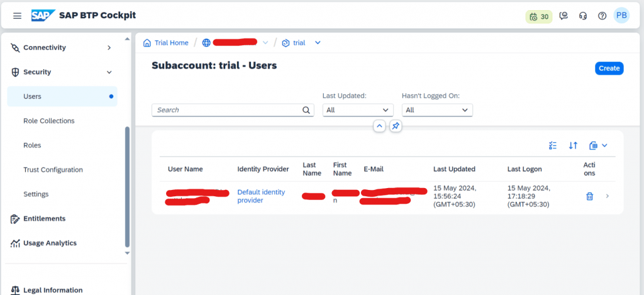Open the sort table icon
The width and height of the screenshot is (644, 295).
tap(573, 145)
